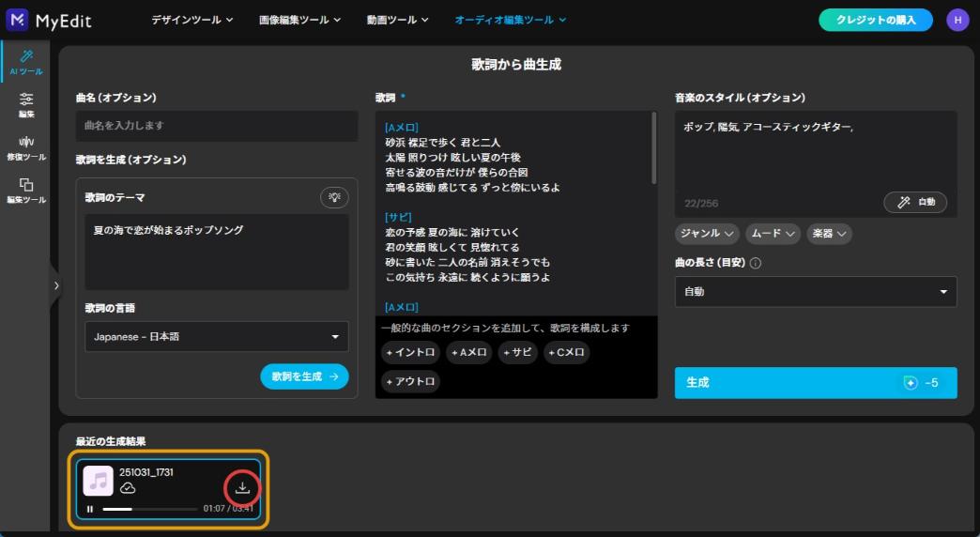Open the 編集 sliders sidebar icon
The image size is (980, 537).
26,105
